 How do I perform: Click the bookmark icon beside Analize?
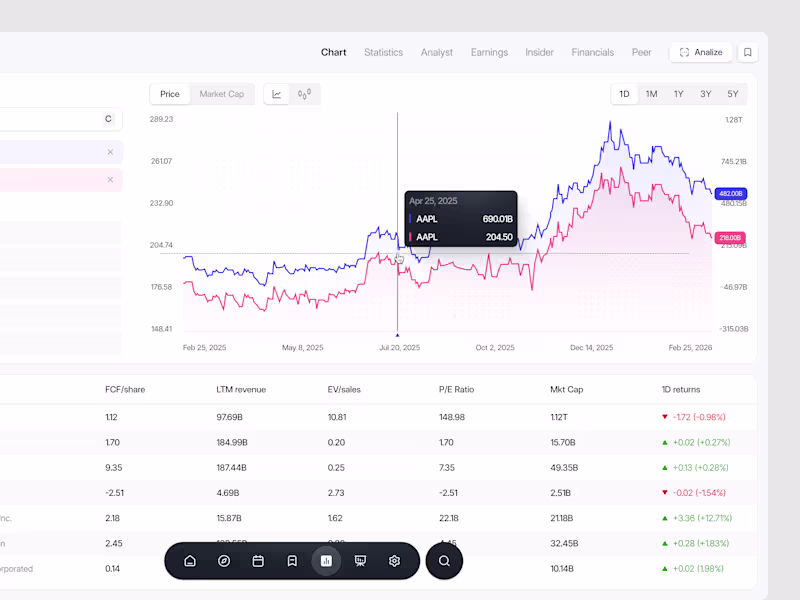coord(747,52)
